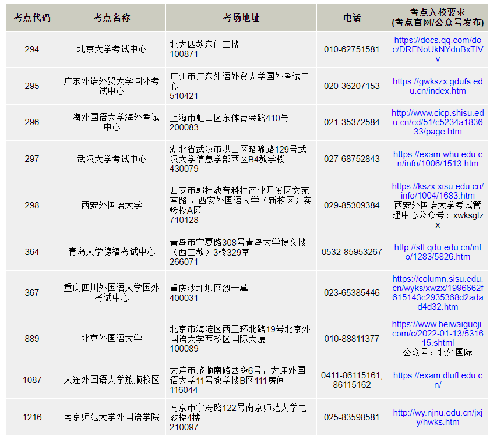Click the address 重庆沙坪坝区烈士墓
The width and height of the screenshot is (504, 443).
click(x=209, y=288)
